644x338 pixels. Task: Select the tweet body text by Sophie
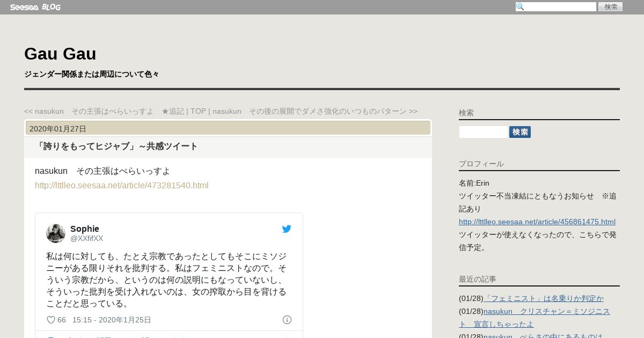[166, 280]
